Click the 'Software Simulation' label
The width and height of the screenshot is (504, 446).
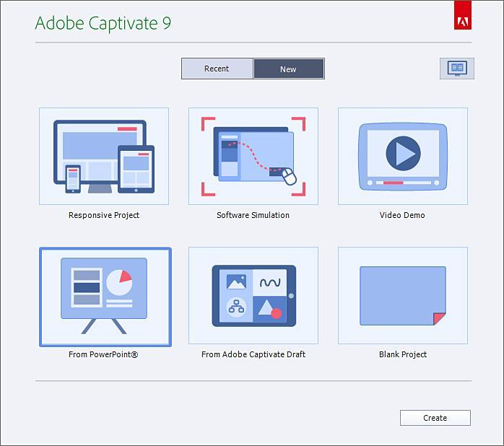point(253,215)
